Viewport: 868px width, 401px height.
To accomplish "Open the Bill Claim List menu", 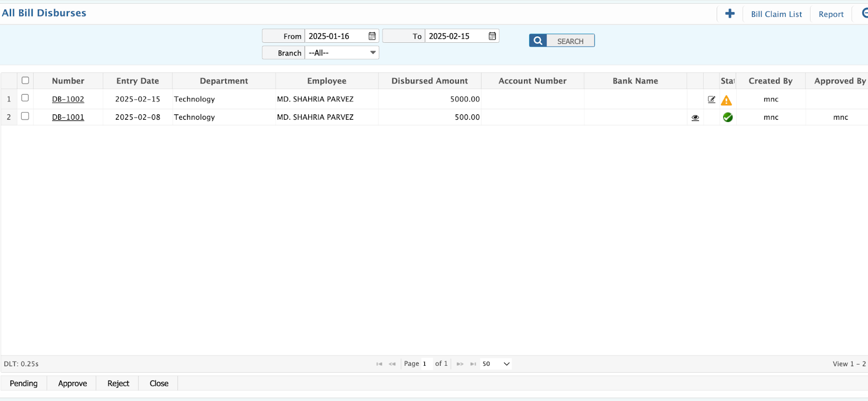I will click(776, 14).
